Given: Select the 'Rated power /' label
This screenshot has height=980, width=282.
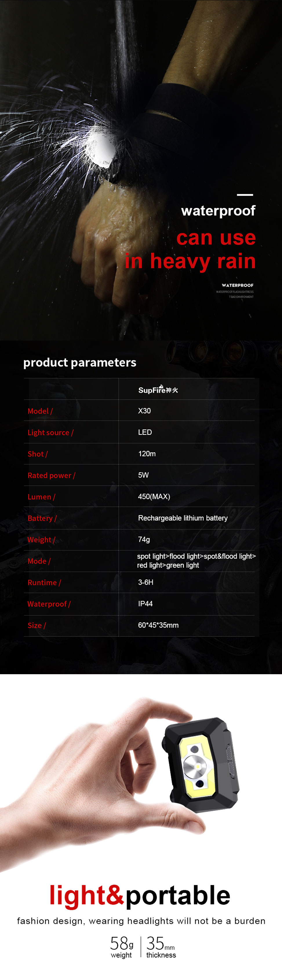Looking at the screenshot, I should click(51, 475).
